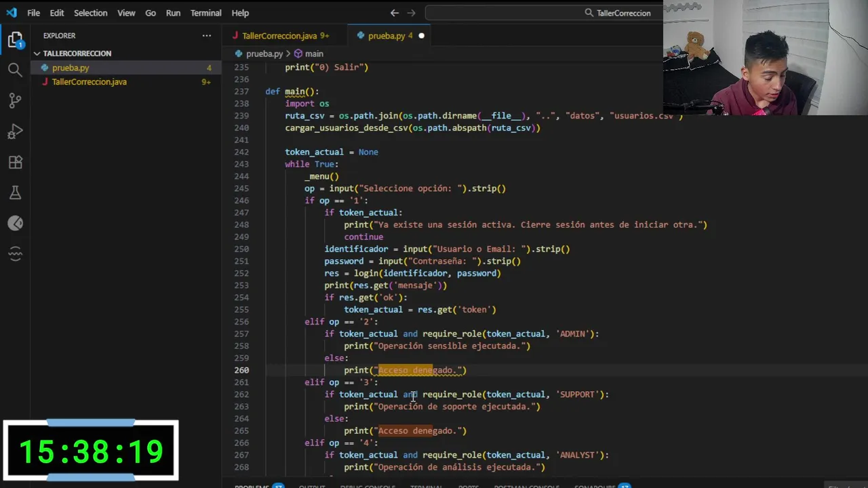Click the 9+ badge beside TallerCorreccion.java in Explorer
Image resolution: width=868 pixels, height=488 pixels.
click(206, 82)
